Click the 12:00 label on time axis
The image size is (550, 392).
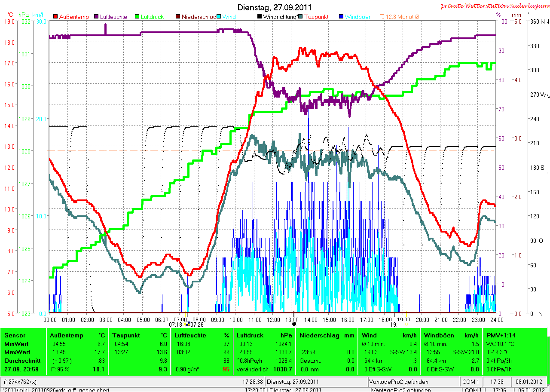click(x=273, y=320)
